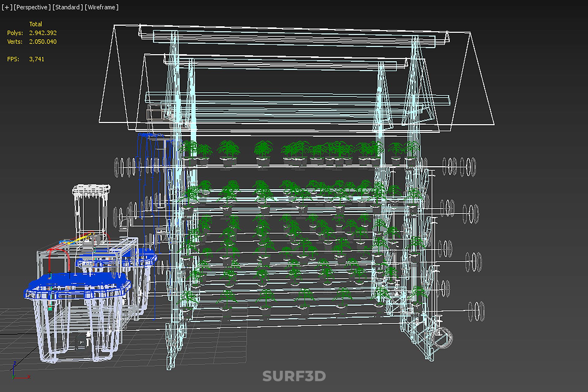Image resolution: width=588 pixels, height=392 pixels.
Task: Select the cyan left front rack leg
Action: point(172,352)
